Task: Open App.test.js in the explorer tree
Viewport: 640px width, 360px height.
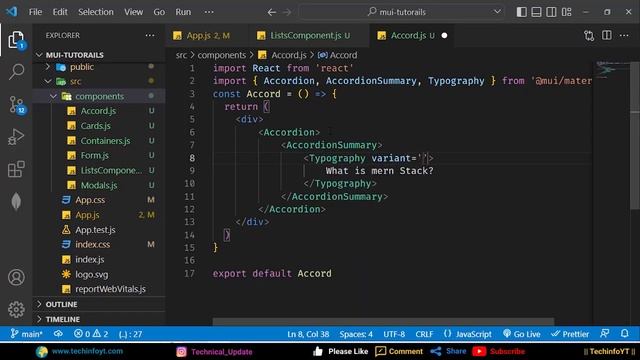Action: click(x=95, y=230)
